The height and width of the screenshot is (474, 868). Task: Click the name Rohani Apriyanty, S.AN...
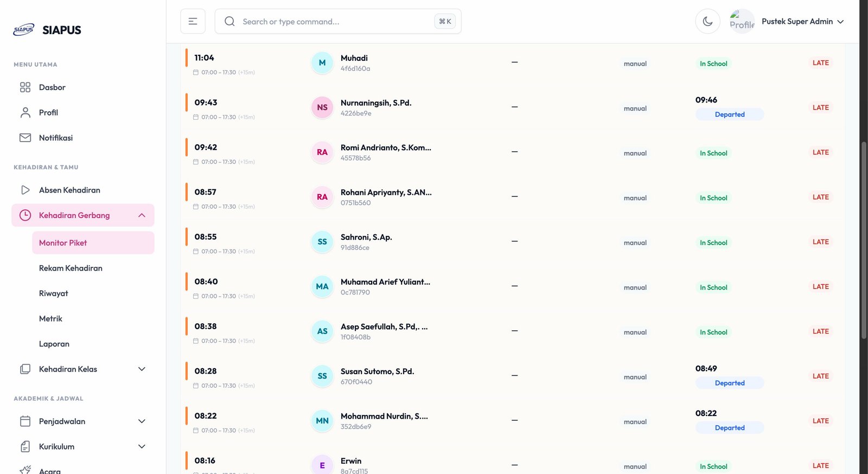point(386,193)
